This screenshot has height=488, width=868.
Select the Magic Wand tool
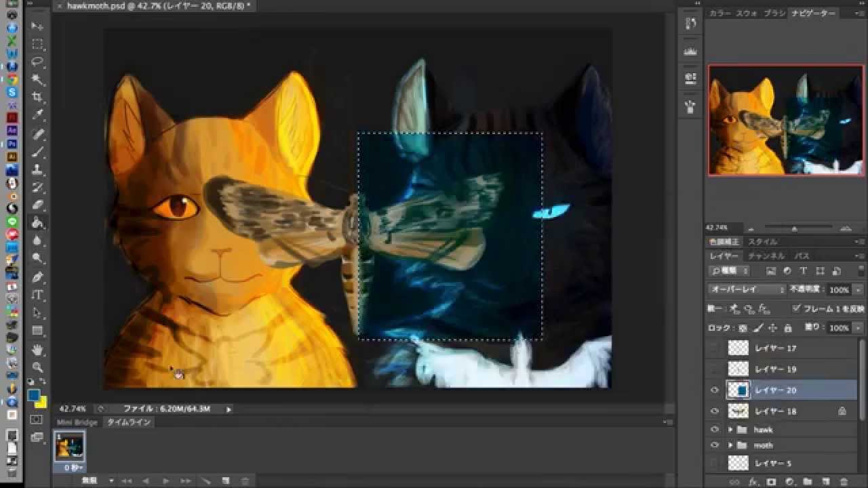coord(37,79)
